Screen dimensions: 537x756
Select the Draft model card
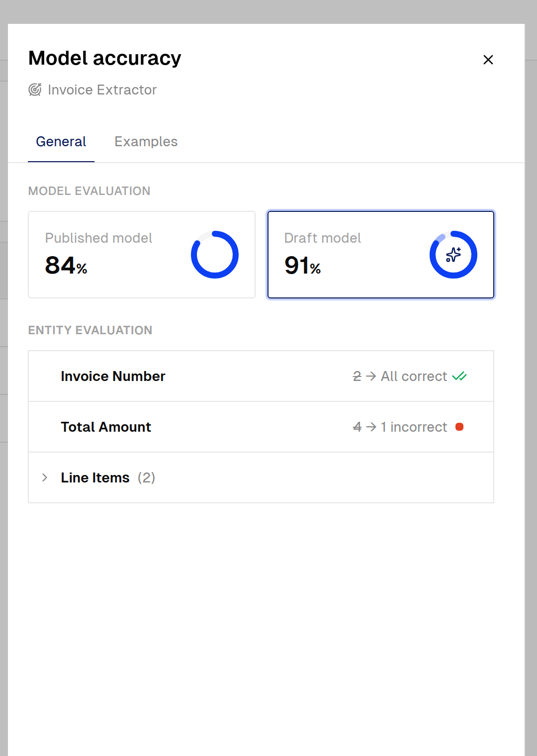point(381,255)
